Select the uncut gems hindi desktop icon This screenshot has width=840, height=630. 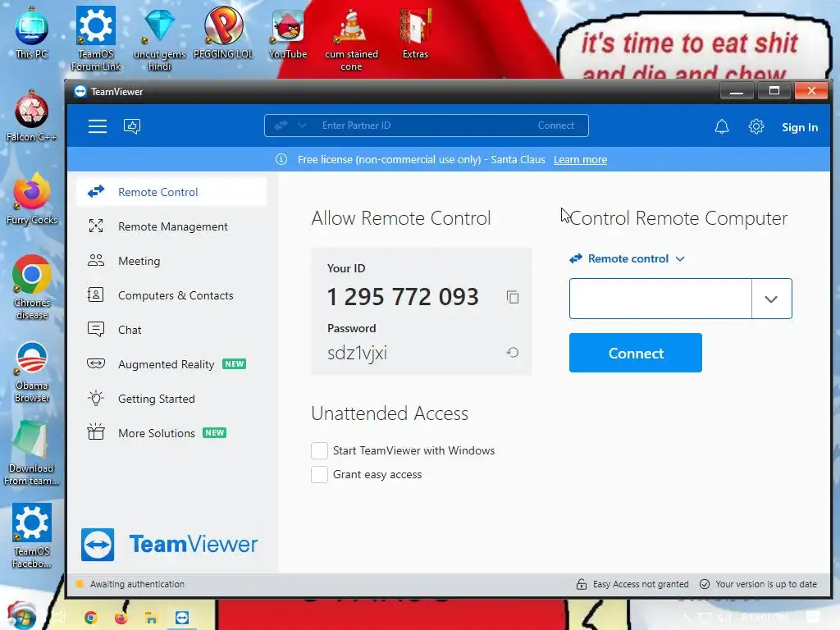160,39
